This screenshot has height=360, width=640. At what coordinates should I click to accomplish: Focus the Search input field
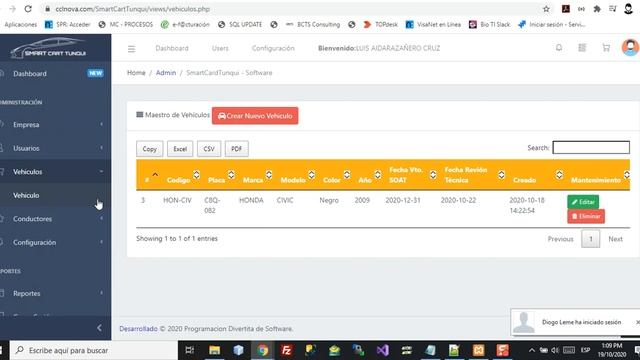coord(591,147)
